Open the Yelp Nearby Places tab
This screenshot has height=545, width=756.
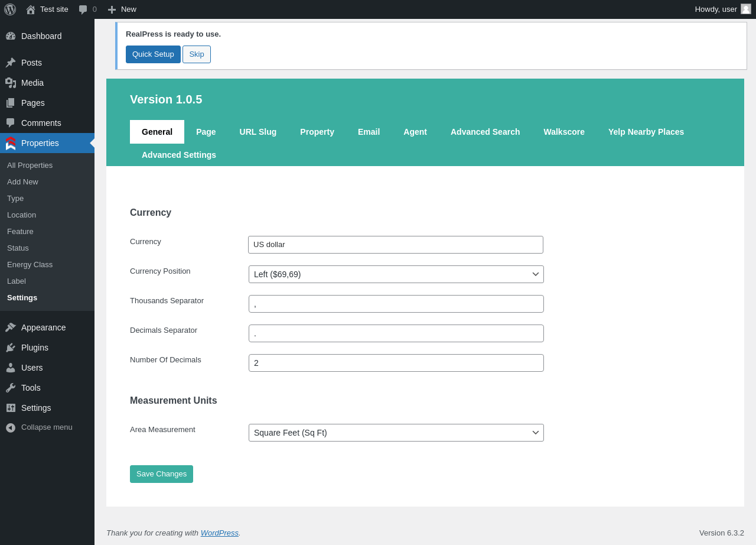click(646, 132)
